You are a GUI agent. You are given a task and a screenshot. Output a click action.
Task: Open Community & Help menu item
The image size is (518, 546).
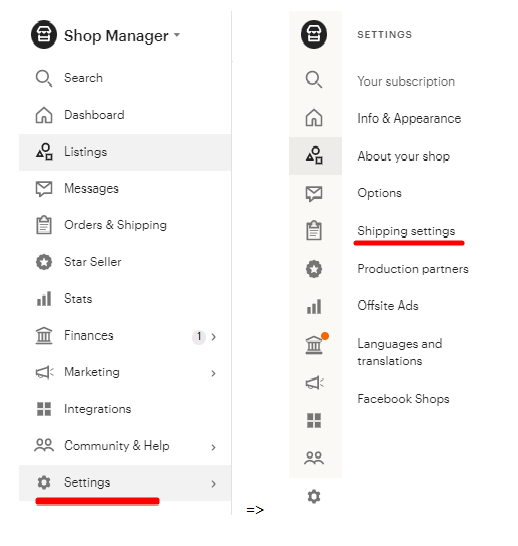tap(125, 446)
